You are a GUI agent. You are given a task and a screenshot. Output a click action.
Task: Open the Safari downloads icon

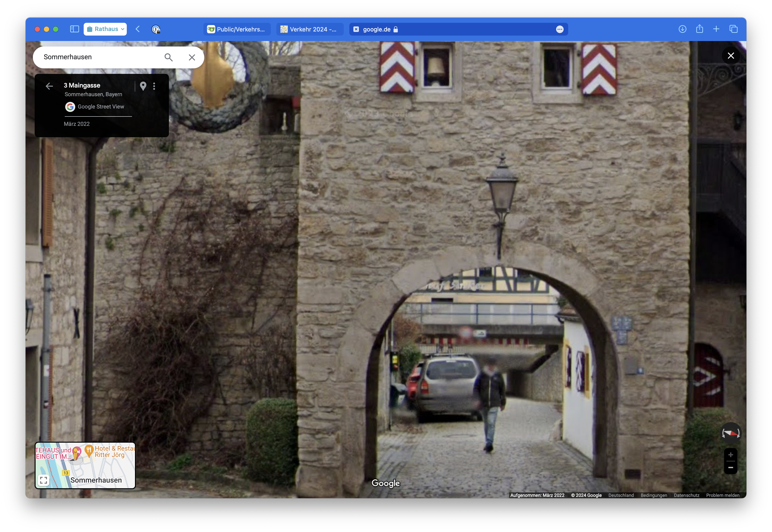(682, 29)
